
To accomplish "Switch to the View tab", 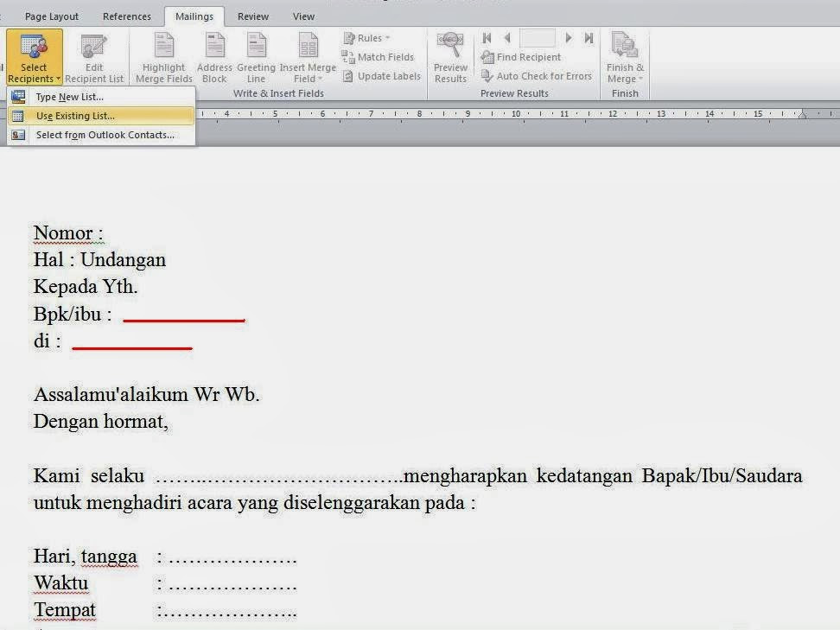I will coord(303,16).
